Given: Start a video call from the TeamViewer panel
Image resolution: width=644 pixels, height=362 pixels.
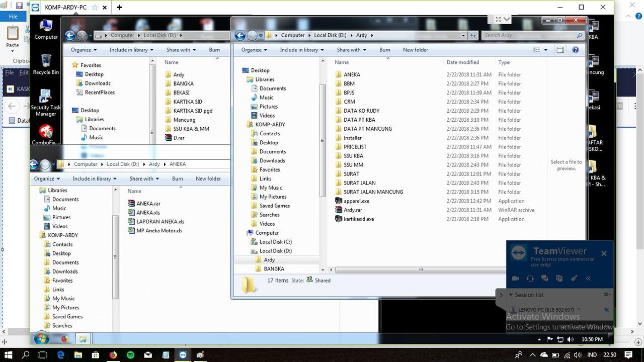Looking at the screenshot, I should click(515, 279).
